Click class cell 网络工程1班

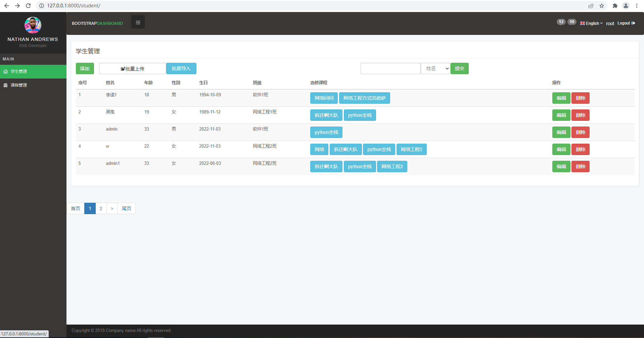(265, 112)
